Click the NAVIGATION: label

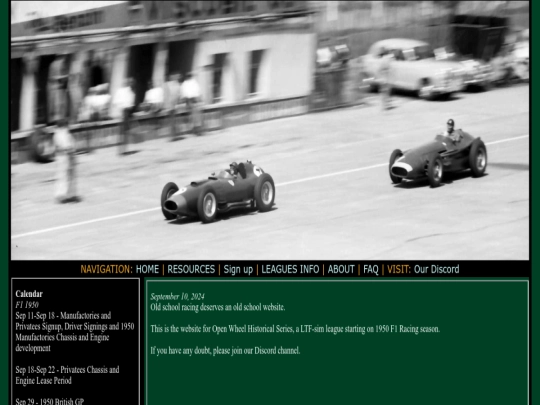(x=106, y=269)
